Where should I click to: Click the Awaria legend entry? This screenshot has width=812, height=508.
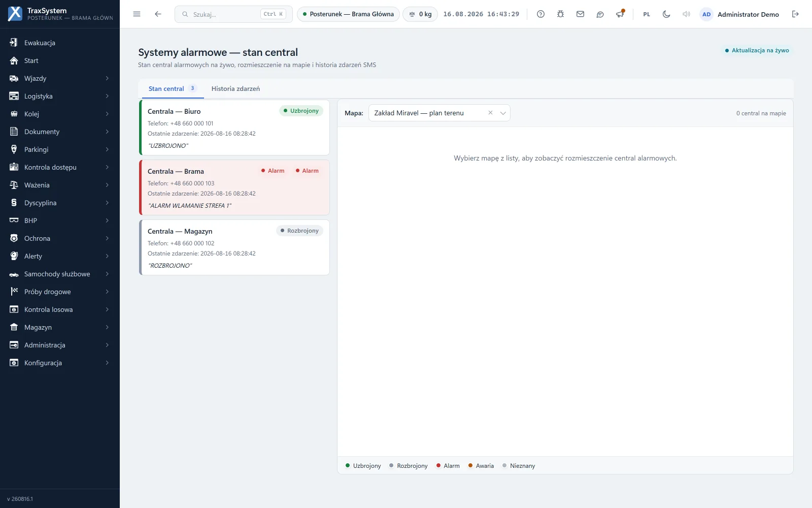(x=481, y=466)
